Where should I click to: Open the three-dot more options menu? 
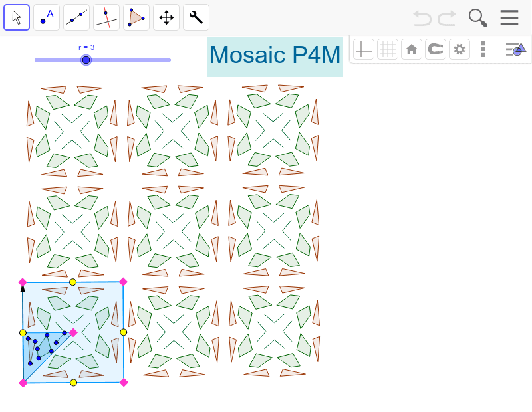(483, 50)
